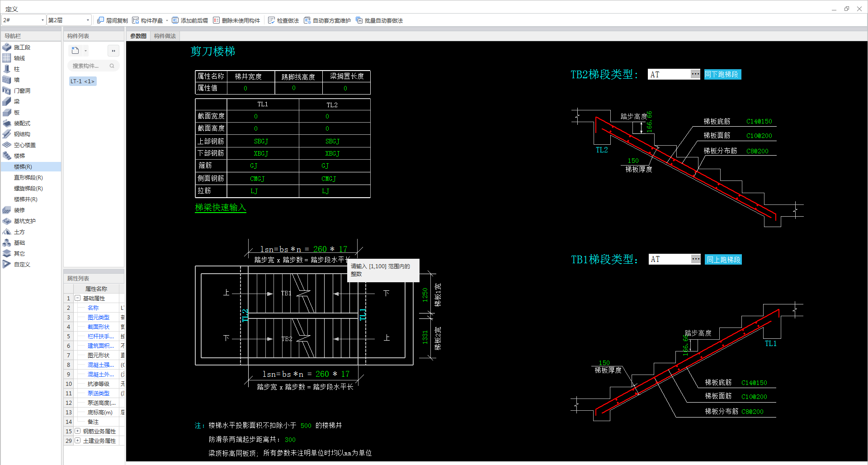Click the 自动套方案维护 toolbar icon

click(x=307, y=20)
